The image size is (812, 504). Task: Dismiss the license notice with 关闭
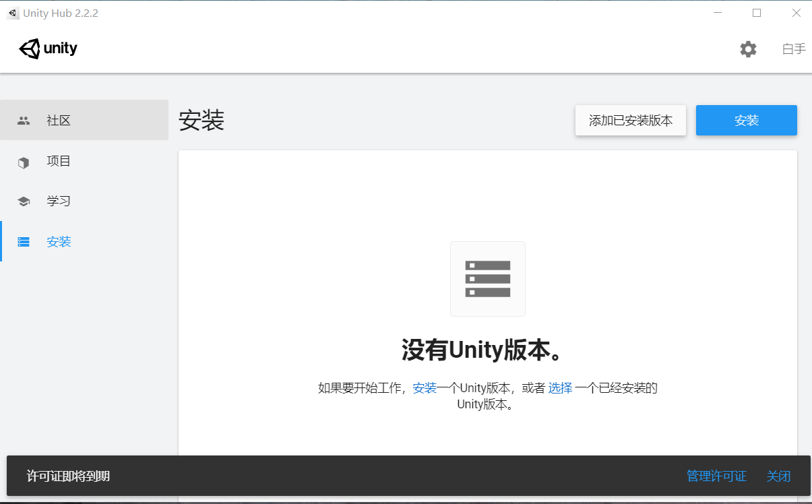778,476
